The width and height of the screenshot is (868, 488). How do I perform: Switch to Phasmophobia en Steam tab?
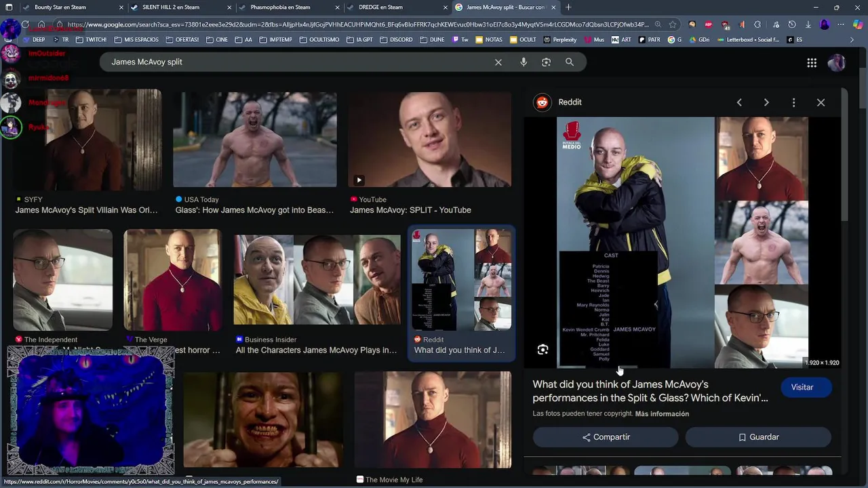pyautogui.click(x=289, y=7)
